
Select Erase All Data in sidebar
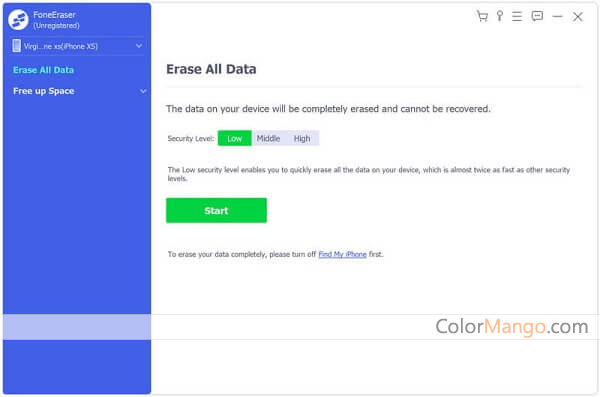(43, 70)
